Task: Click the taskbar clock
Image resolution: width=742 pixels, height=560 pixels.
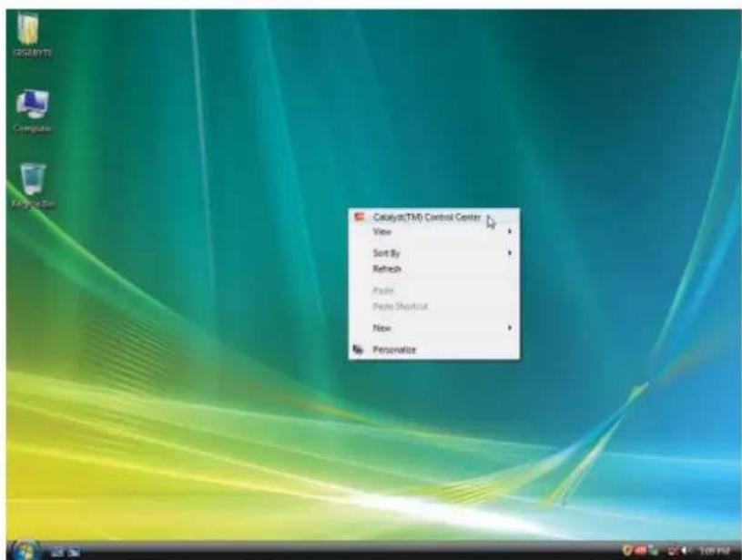Action: tap(715, 551)
